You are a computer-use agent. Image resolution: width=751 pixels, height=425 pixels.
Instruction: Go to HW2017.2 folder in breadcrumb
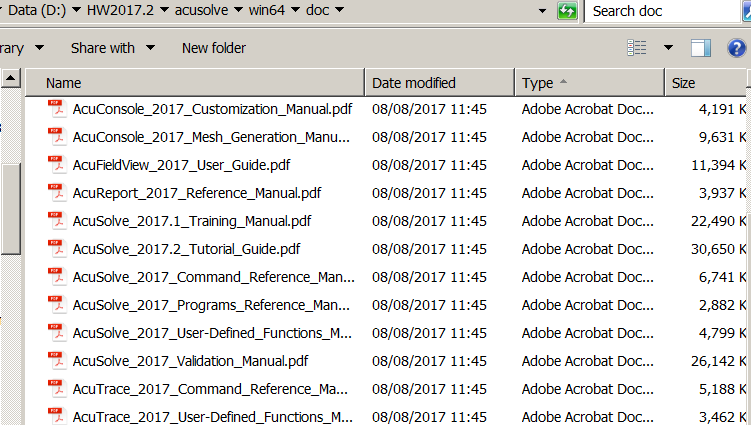coord(120,10)
